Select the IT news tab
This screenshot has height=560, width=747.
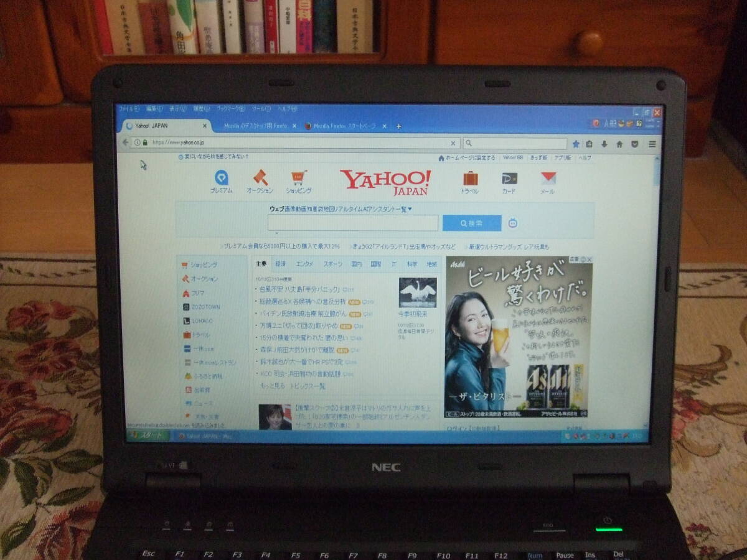393,264
